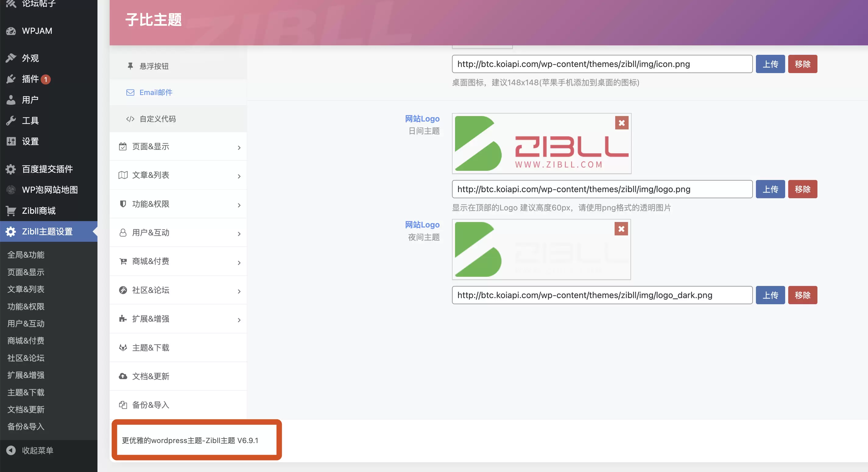Open 社区&论坛 in WordPress submenu
Screen dimensions: 868x472
coord(26,358)
